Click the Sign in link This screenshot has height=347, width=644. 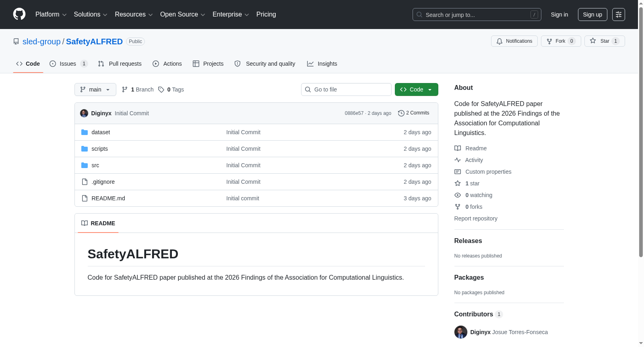pos(559,15)
